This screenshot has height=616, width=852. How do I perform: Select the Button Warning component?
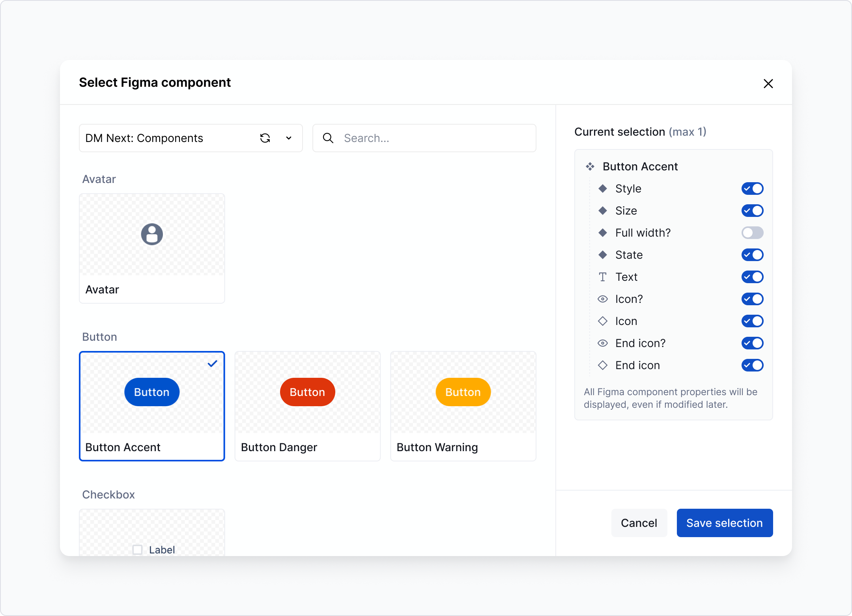pyautogui.click(x=463, y=406)
